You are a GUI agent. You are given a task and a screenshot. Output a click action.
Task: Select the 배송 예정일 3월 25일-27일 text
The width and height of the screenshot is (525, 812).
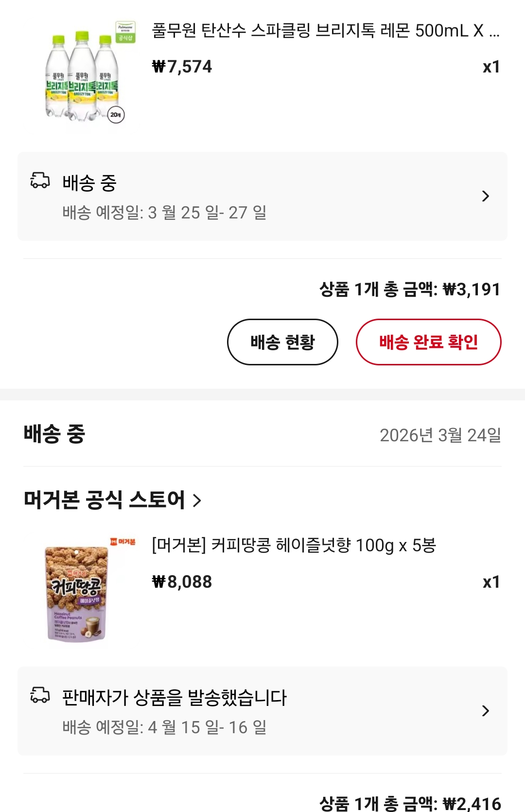pyautogui.click(x=164, y=213)
